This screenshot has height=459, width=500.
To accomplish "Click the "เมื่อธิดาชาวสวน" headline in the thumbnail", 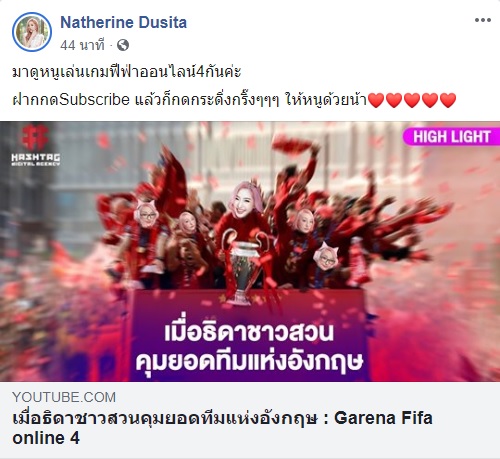I will [249, 332].
